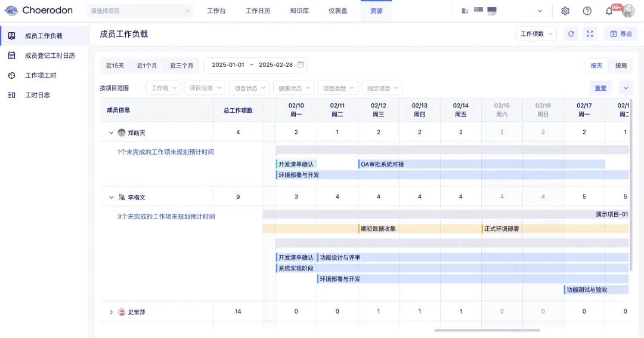
Task: Click the OA审批系统对接 task bar
Action: click(x=481, y=164)
